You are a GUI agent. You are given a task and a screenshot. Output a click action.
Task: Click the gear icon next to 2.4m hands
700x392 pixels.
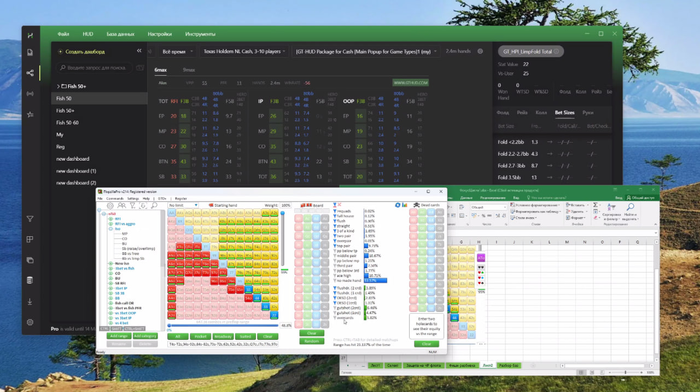pos(480,51)
